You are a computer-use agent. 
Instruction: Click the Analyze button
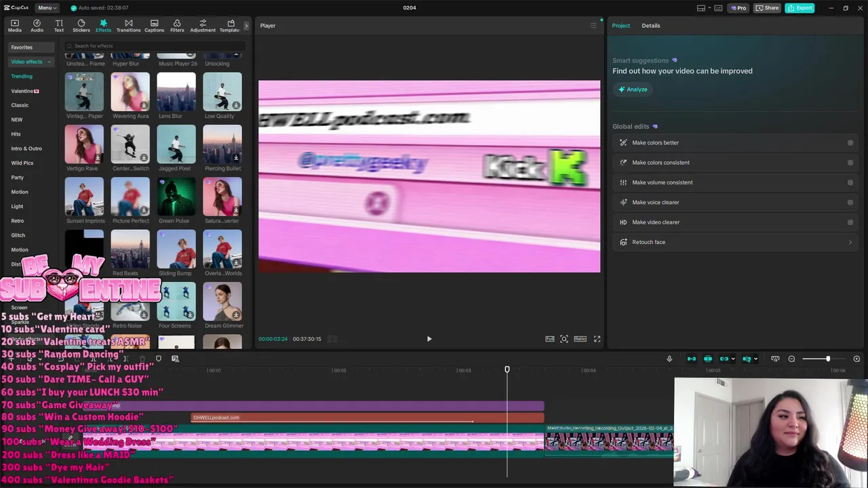[x=632, y=89]
